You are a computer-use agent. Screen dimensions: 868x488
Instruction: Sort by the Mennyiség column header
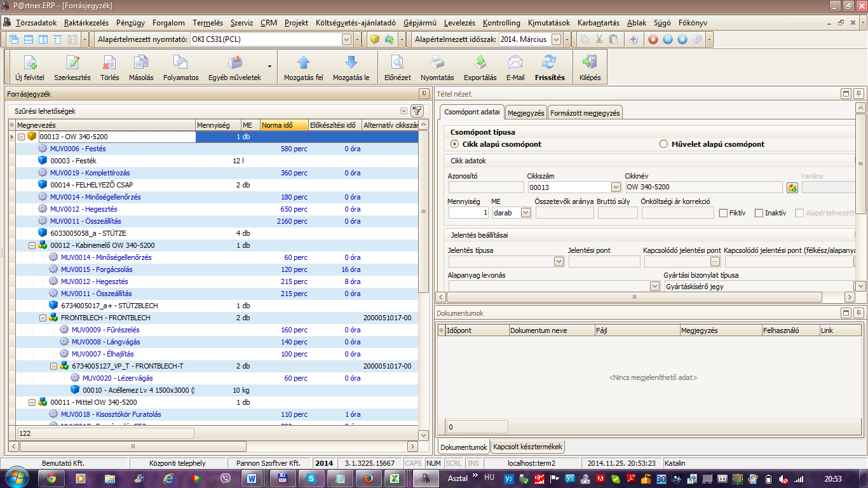(218, 125)
